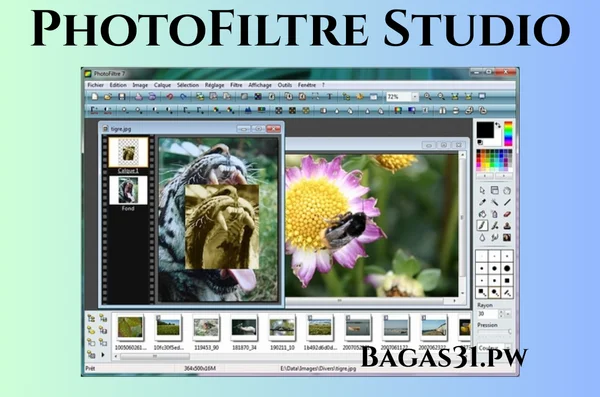Select the 1005060261... thumbnail
The image size is (600, 397).
[130, 328]
